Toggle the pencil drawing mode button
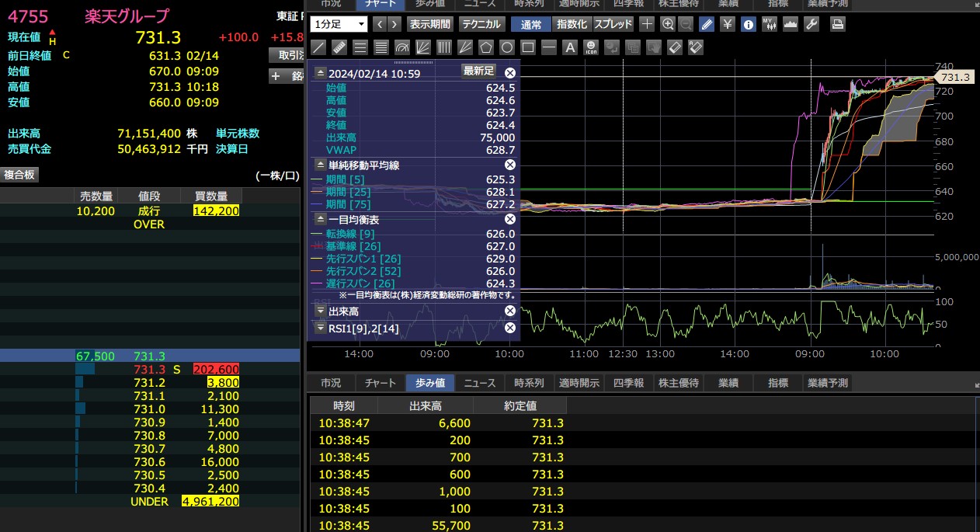The image size is (980, 532). (707, 24)
